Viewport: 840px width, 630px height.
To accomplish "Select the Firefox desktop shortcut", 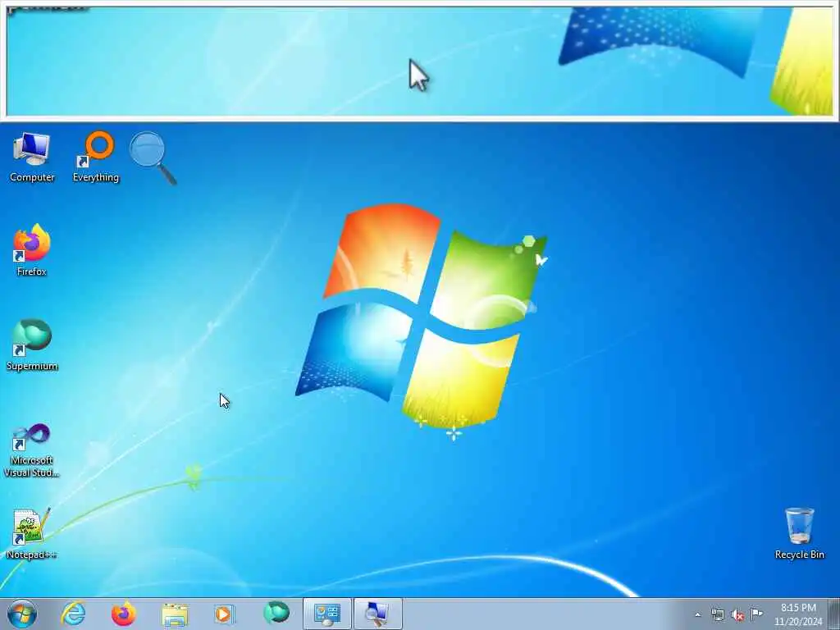I will pyautogui.click(x=32, y=250).
